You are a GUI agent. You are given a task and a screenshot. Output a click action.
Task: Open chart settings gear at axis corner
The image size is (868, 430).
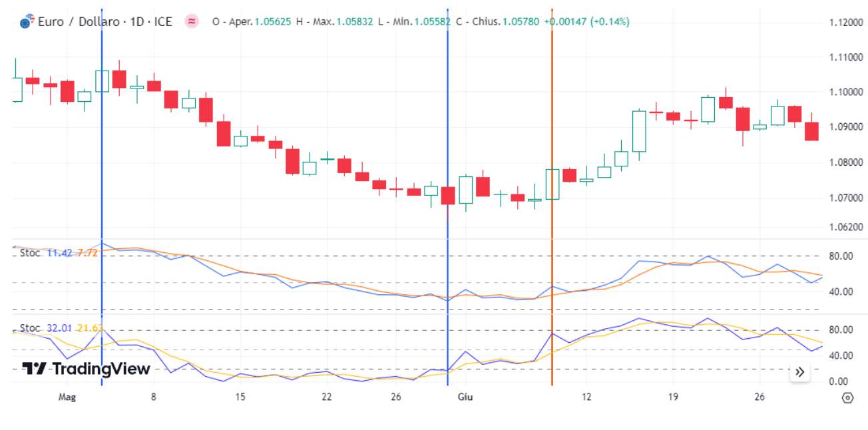847,398
